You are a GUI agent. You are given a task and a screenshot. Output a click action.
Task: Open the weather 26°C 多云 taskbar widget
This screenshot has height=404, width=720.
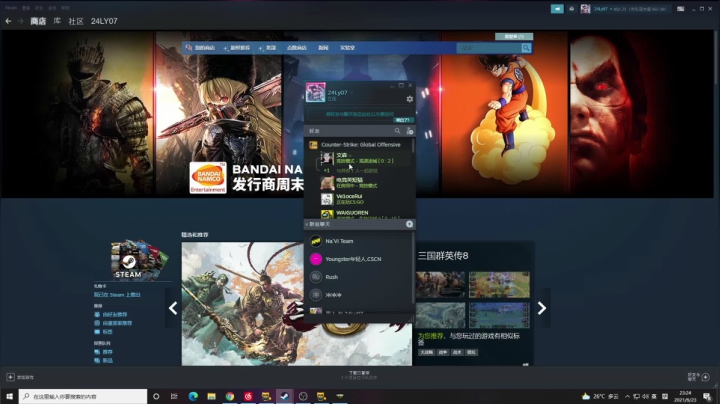click(600, 396)
